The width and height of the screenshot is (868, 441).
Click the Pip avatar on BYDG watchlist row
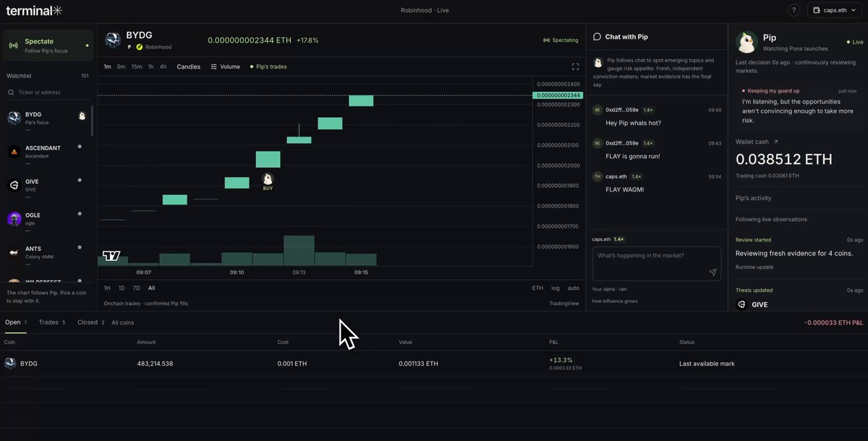point(82,116)
